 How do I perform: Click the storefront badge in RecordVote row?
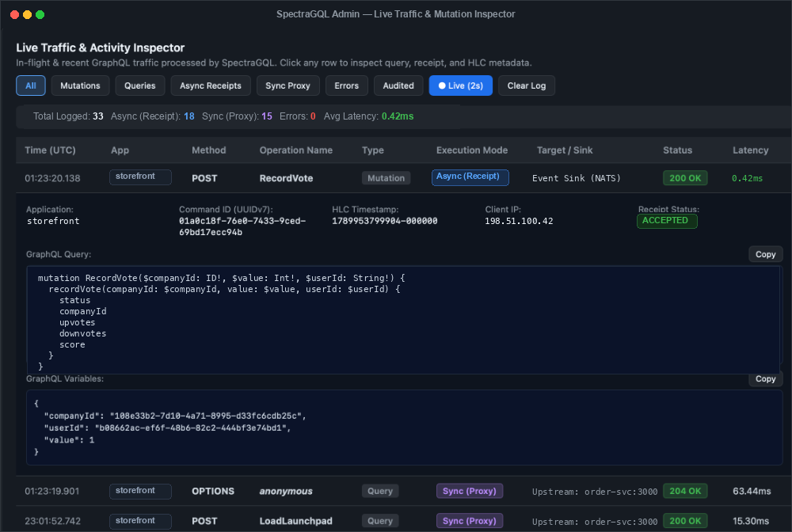pyautogui.click(x=140, y=177)
